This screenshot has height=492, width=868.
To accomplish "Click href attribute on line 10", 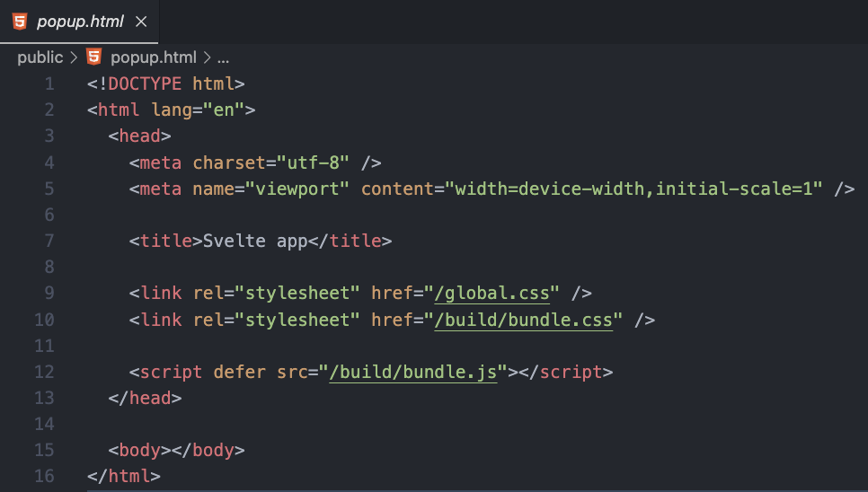I will point(392,321).
